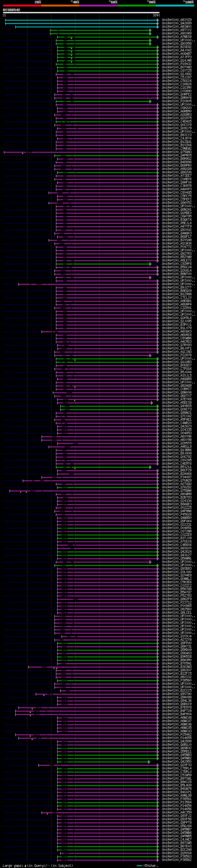This screenshot has width=197, height=868.
Task: Select the UniRef100_Q75QN3 label
Action: click(x=177, y=152)
